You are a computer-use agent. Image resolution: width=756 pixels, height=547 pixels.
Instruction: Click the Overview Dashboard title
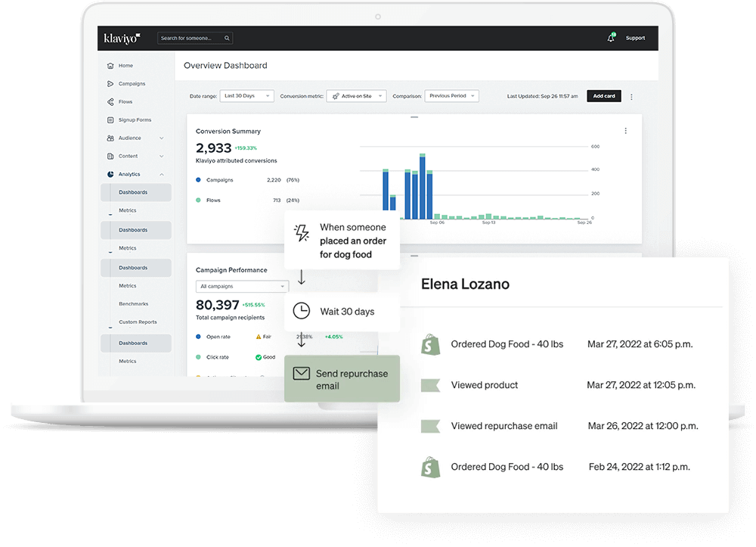pyautogui.click(x=225, y=66)
